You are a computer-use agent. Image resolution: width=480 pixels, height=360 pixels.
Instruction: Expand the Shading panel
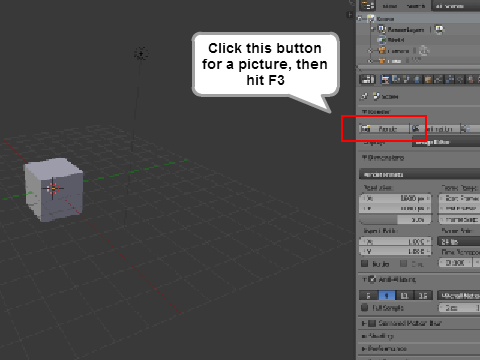pyautogui.click(x=378, y=336)
